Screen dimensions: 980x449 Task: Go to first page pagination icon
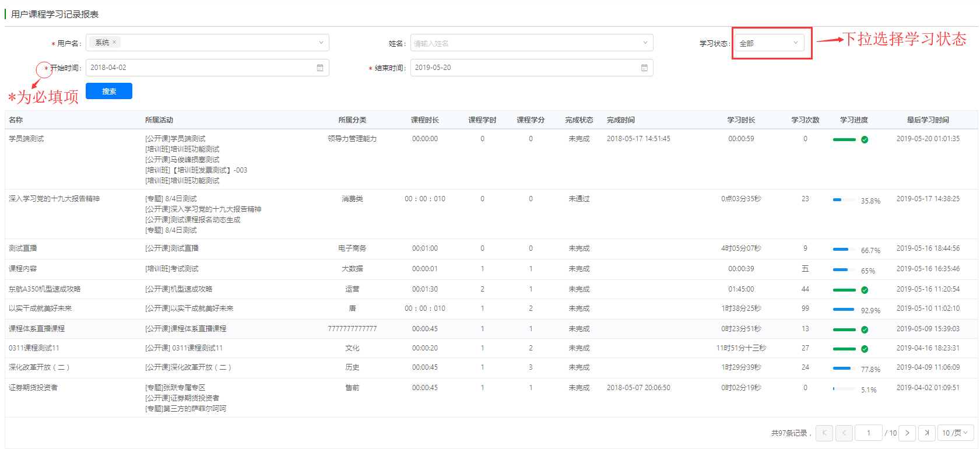click(824, 433)
